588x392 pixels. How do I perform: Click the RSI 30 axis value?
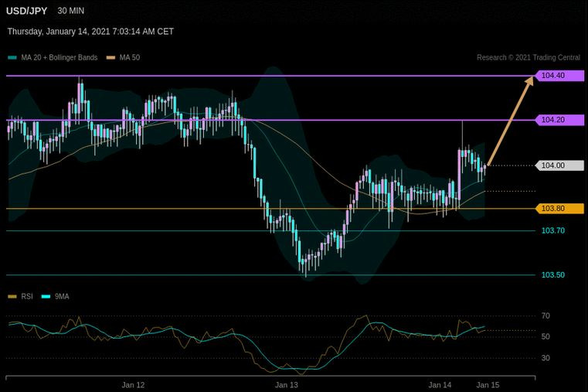coord(546,358)
